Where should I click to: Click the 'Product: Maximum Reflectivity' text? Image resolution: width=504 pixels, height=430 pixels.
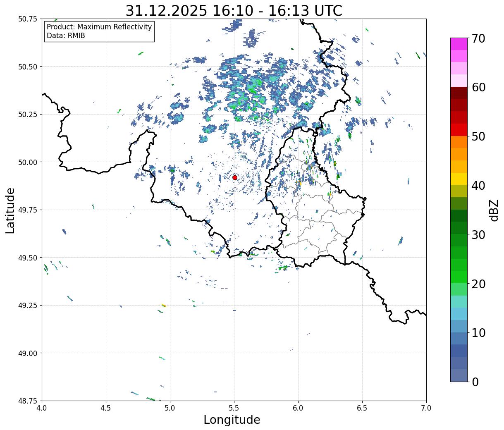[x=99, y=27]
